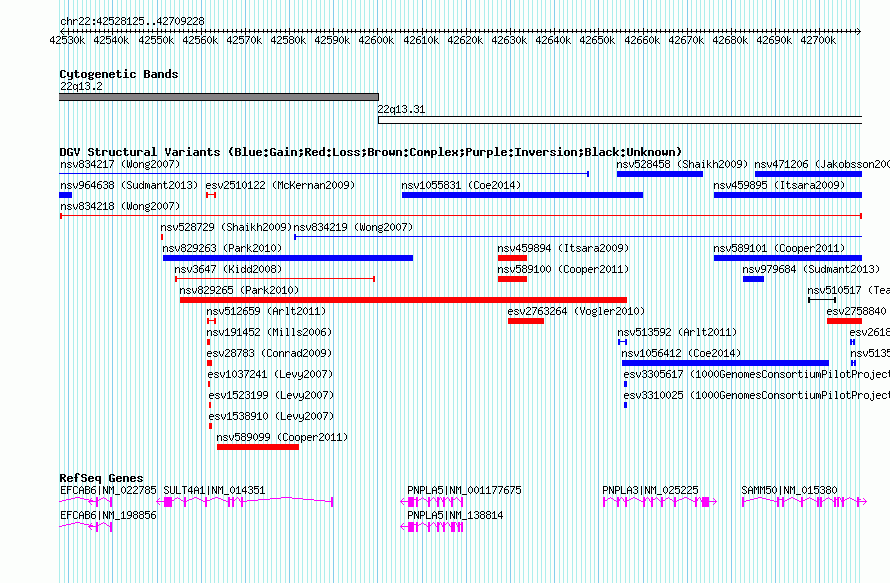The height and width of the screenshot is (583, 890).
Task: Select variant label esv2763264 (Vogler2010)
Action: (x=576, y=311)
